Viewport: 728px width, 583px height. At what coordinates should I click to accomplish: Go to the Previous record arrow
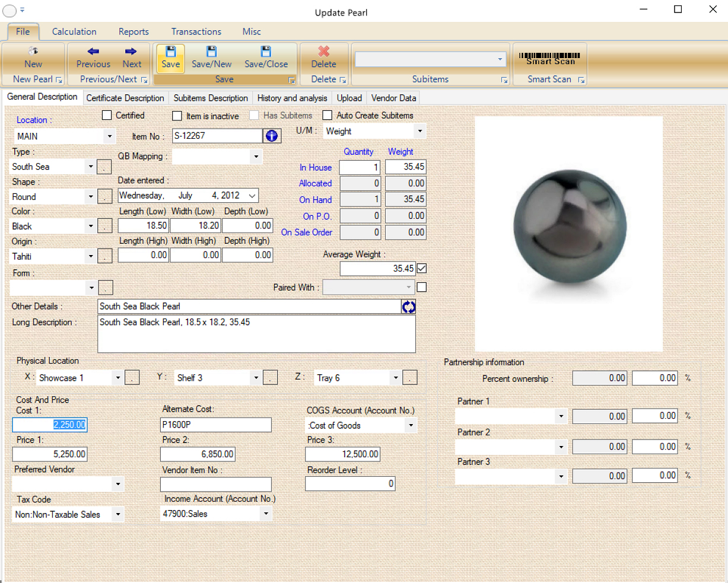coord(93,52)
